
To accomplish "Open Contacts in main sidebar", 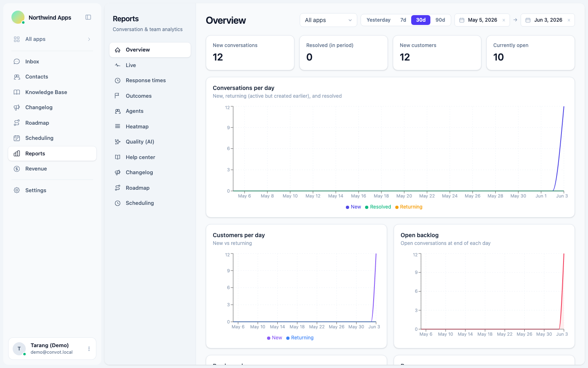I will [x=52, y=77].
